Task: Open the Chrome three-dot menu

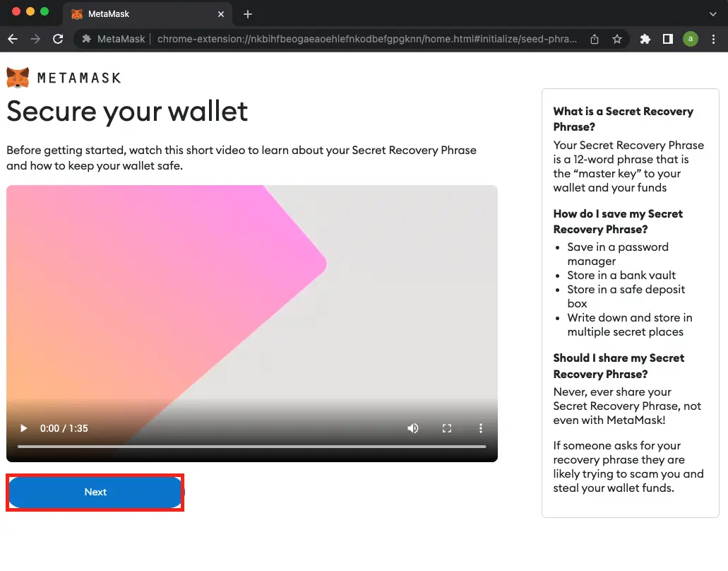Action: tap(713, 39)
